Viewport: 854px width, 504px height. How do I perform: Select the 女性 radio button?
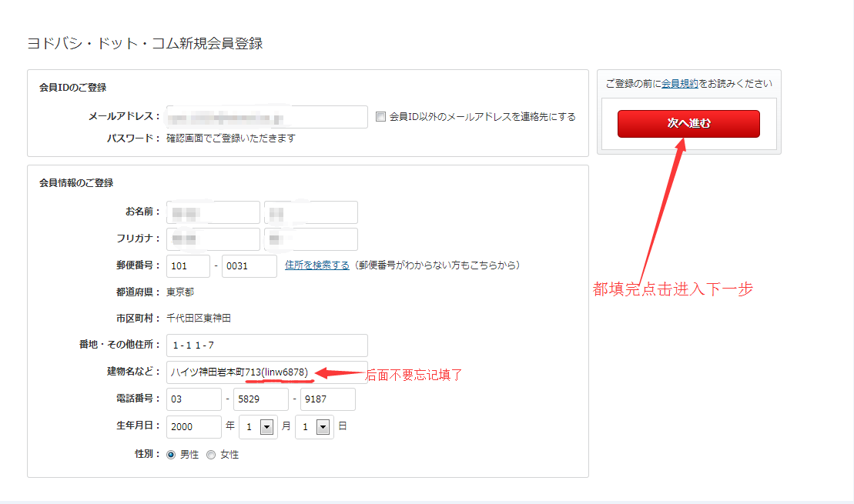pyautogui.click(x=211, y=455)
